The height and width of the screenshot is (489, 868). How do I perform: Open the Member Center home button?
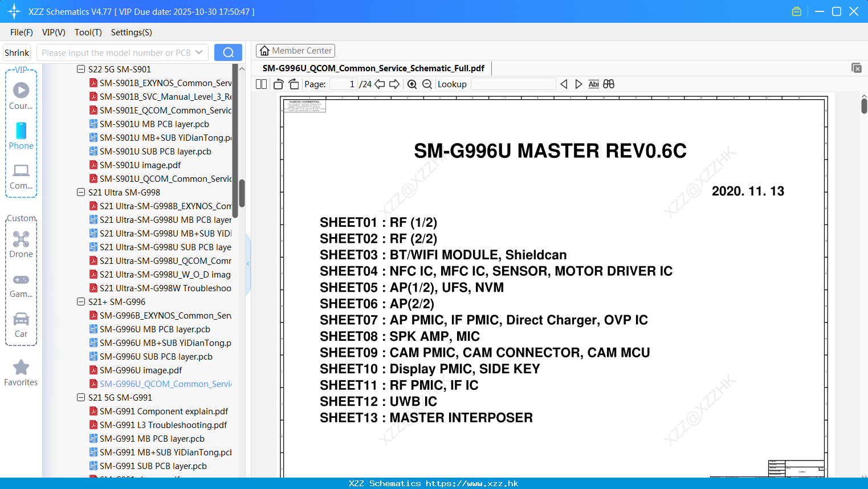coord(295,51)
